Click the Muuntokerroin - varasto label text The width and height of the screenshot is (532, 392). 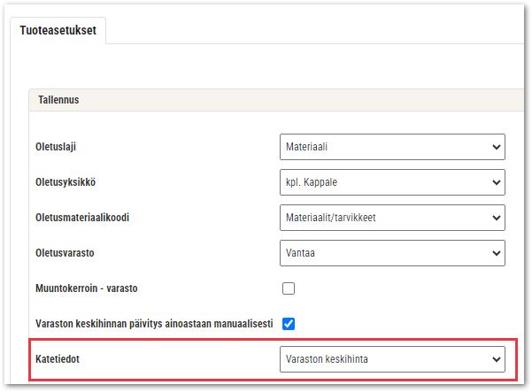coord(87,288)
